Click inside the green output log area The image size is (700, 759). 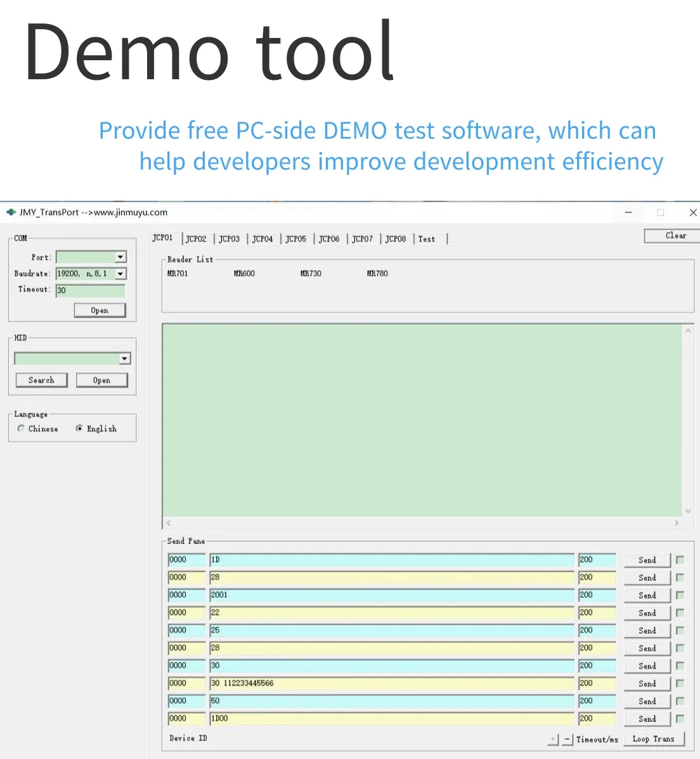(422, 420)
